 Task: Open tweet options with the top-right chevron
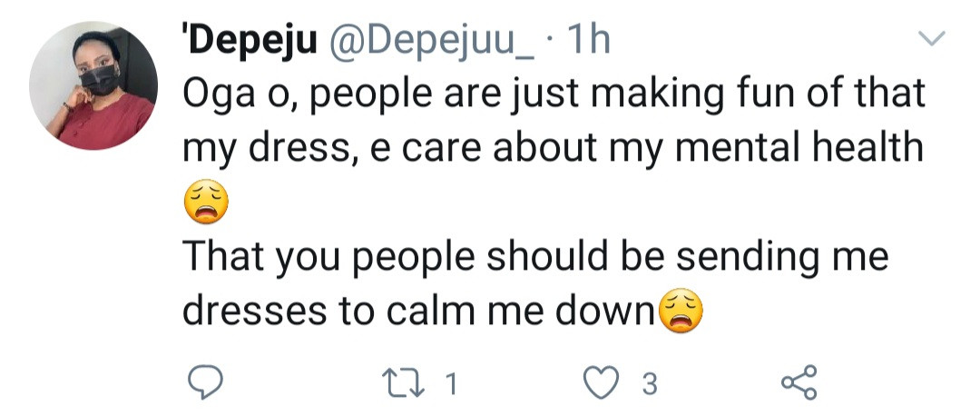[933, 38]
